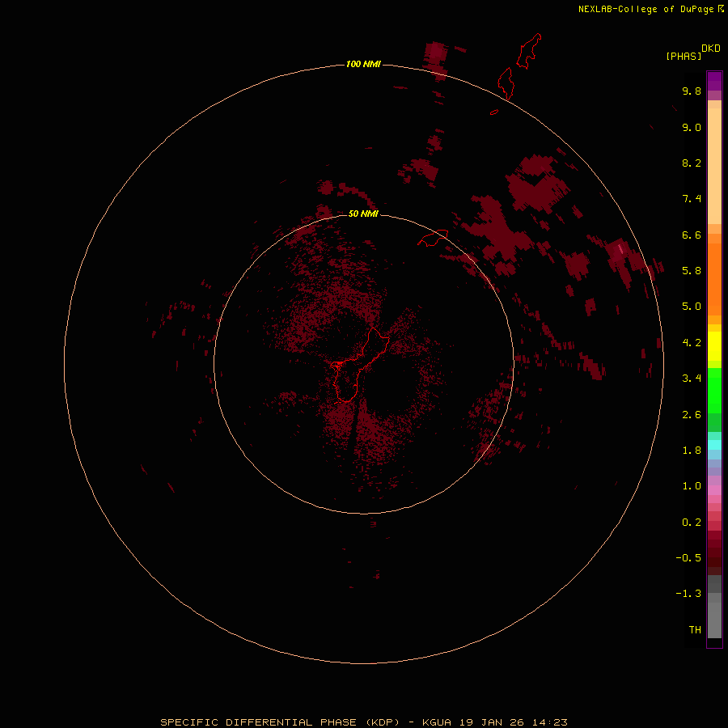The height and width of the screenshot is (728, 728).
Task: Select the 0.2 scale value
Action: click(692, 523)
